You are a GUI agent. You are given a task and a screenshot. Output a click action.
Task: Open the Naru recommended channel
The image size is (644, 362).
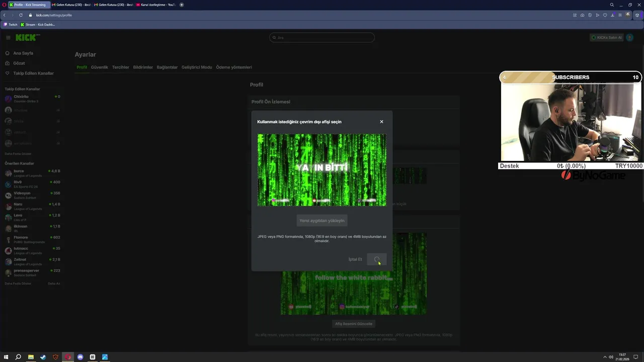(x=32, y=206)
